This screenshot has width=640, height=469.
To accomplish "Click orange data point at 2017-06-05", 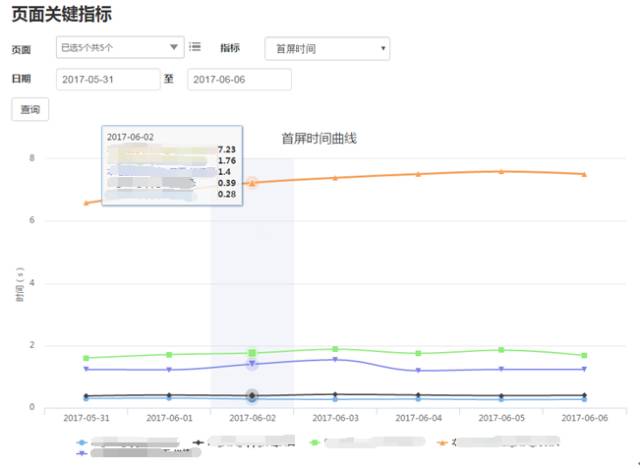I will click(501, 171).
